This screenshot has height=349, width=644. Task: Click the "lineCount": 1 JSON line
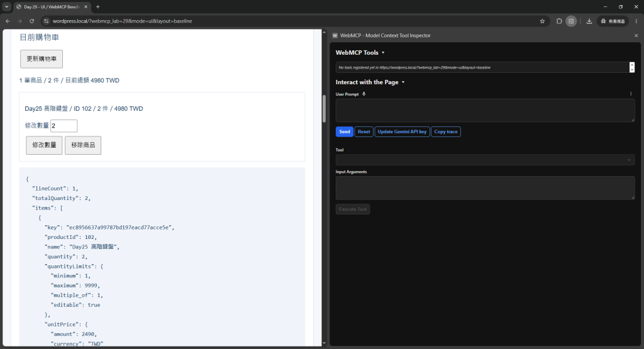pos(55,189)
